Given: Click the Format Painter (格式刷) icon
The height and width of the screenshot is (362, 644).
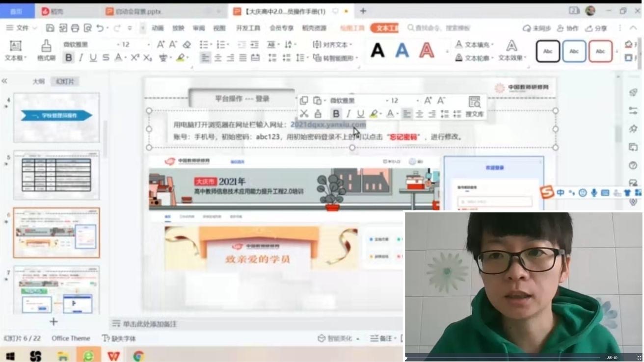Looking at the screenshot, I should pyautogui.click(x=46, y=48).
